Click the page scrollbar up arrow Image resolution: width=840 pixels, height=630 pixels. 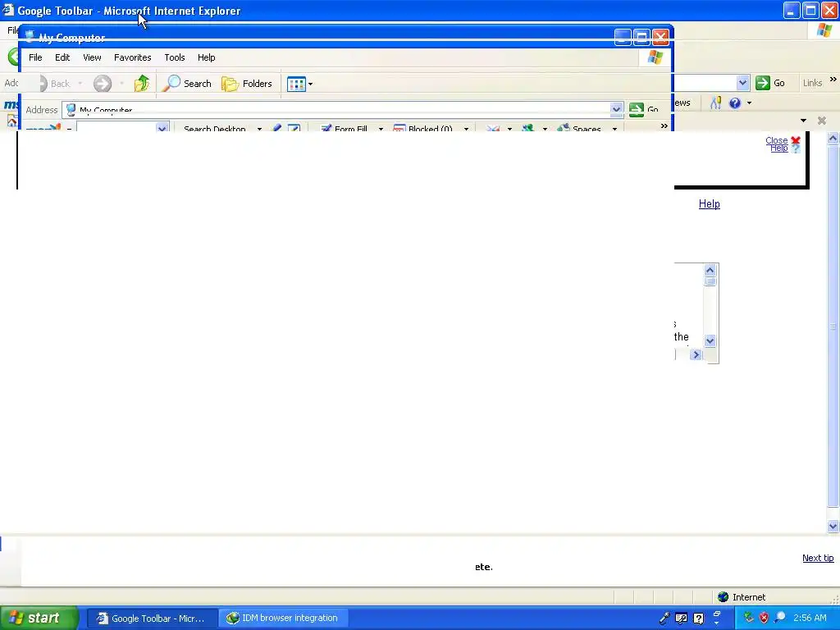pos(833,138)
